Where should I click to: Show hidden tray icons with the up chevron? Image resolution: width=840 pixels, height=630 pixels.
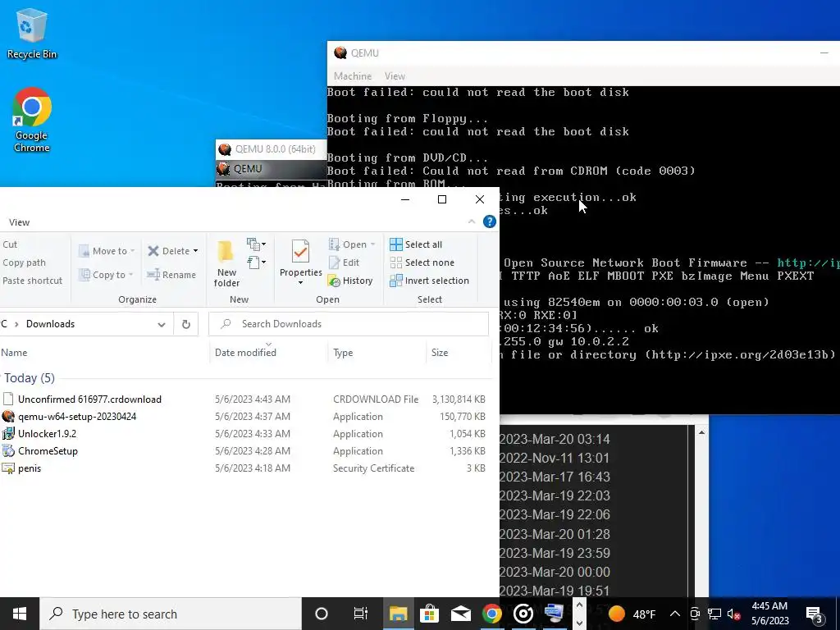pyautogui.click(x=675, y=614)
